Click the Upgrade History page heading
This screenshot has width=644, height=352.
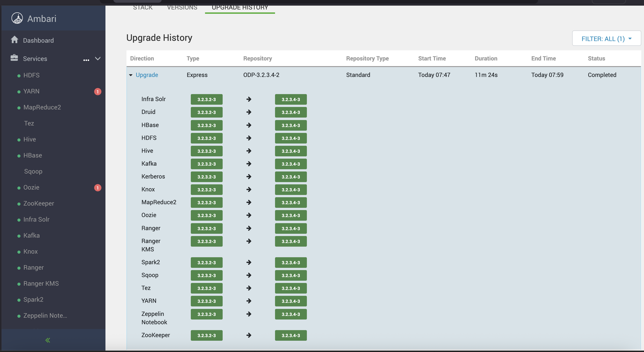tap(159, 38)
